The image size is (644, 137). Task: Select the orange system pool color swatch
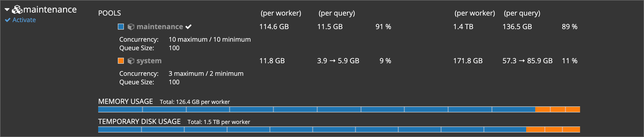[x=121, y=61]
